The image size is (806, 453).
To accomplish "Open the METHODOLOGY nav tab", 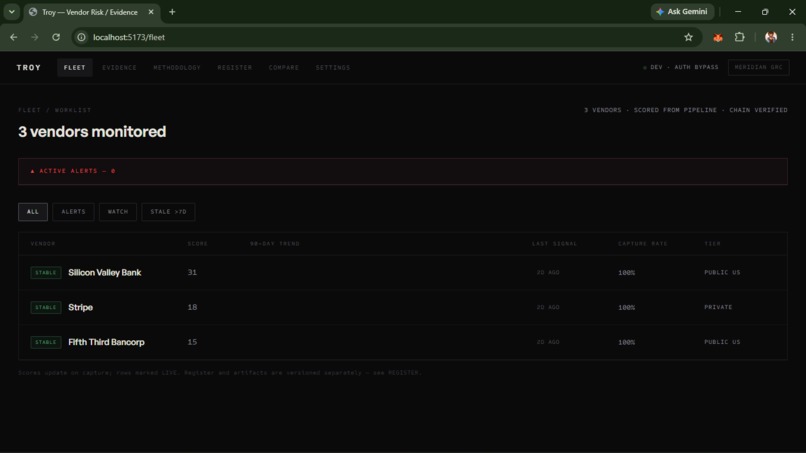I will pyautogui.click(x=177, y=67).
